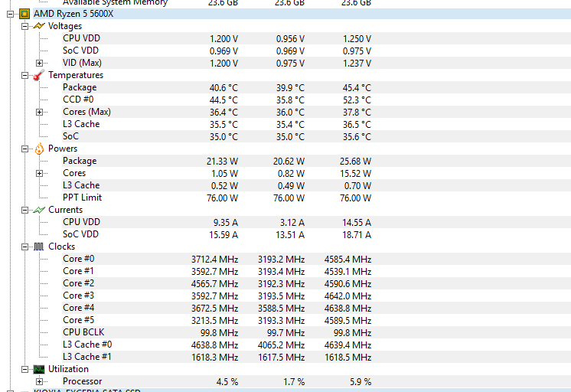The image size is (571, 392).
Task: Select the SoC VDD voltage row label
Action: click(80, 51)
